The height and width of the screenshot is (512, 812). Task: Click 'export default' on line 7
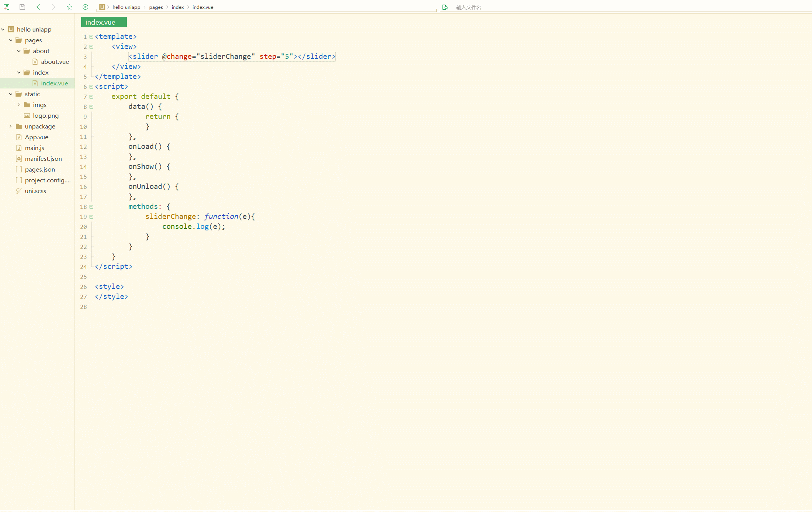(141, 97)
